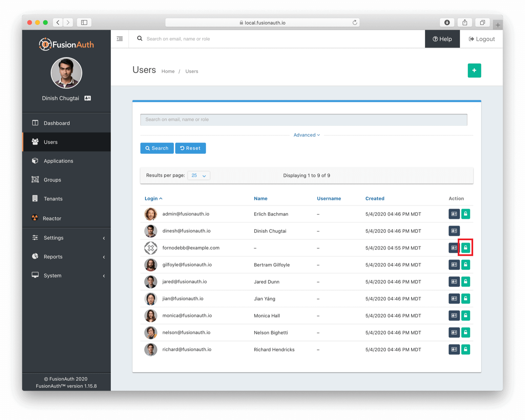Sort by Created column header
525x420 pixels.
tap(375, 199)
